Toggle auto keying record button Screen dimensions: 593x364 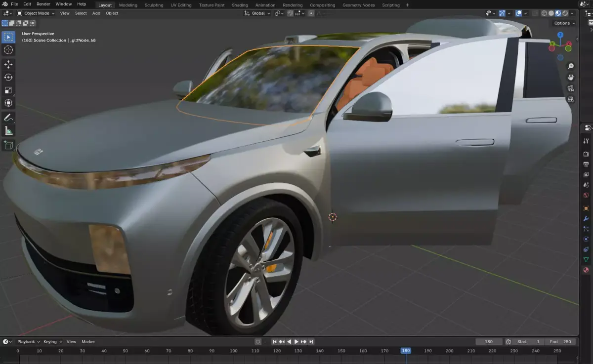point(258,342)
